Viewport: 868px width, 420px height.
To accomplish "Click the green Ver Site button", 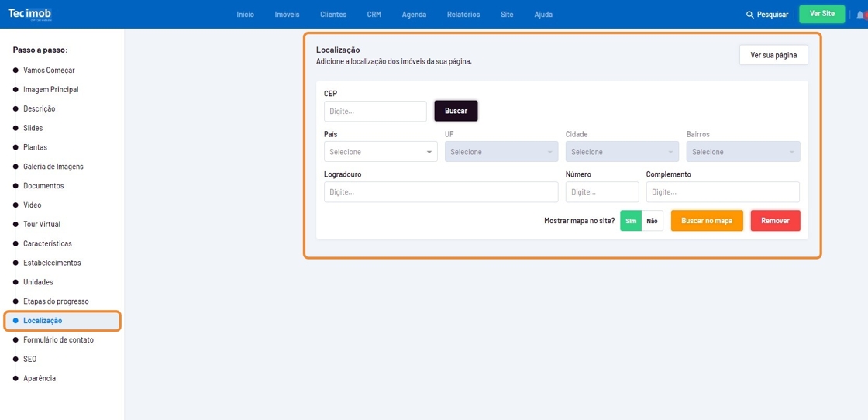I will (821, 14).
